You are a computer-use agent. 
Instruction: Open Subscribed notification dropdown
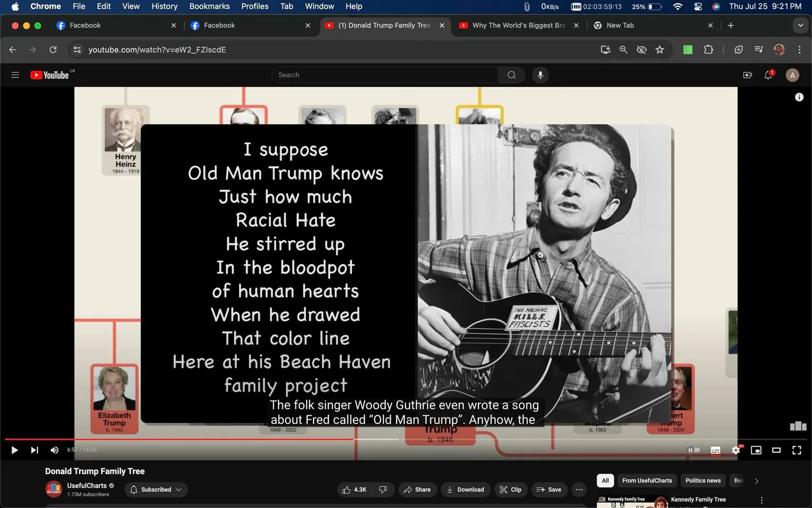coord(156,489)
